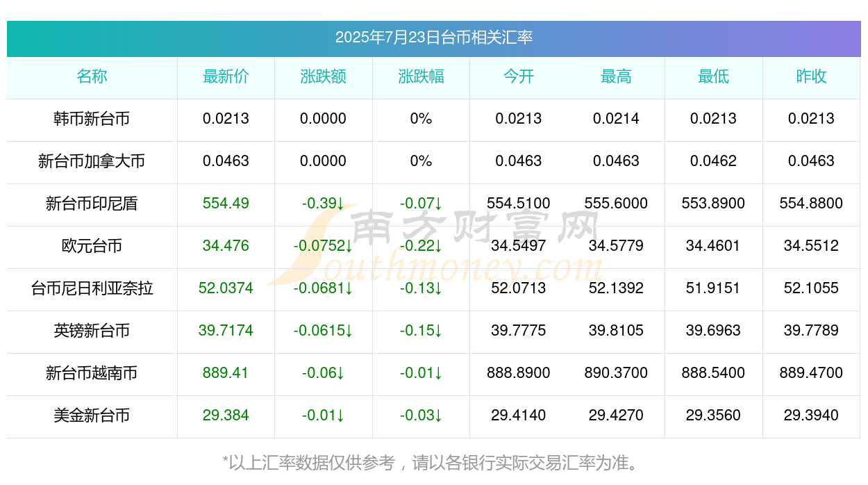Select latest price 889.41
The height and width of the screenshot is (485, 868).
tap(226, 373)
